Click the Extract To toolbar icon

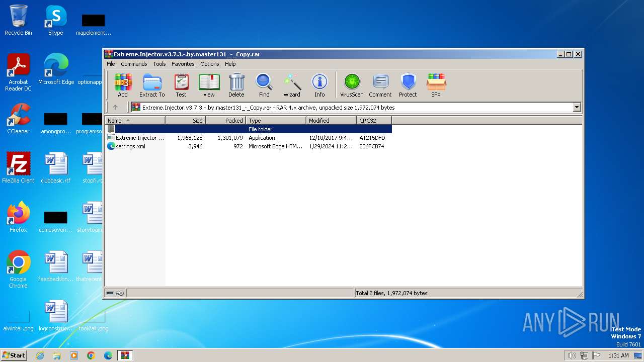pyautogui.click(x=152, y=85)
